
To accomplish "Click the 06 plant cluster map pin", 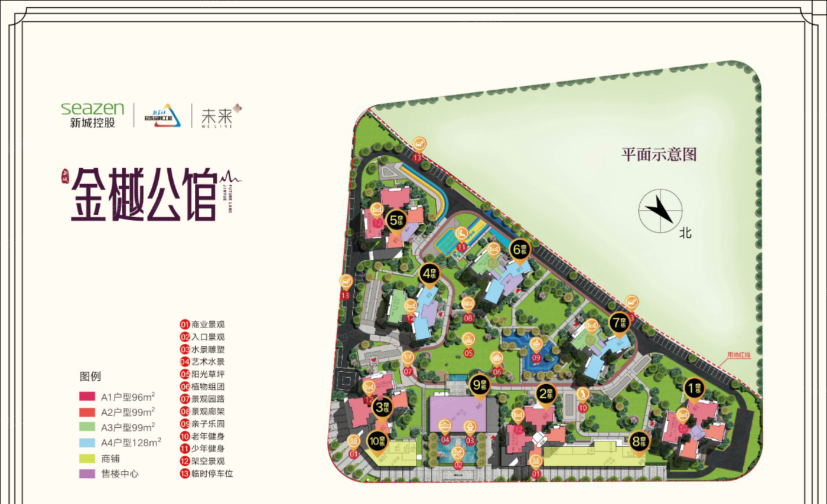I will 497,364.
